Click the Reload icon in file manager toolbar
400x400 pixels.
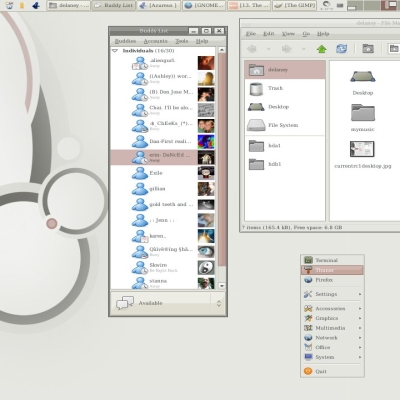click(341, 49)
